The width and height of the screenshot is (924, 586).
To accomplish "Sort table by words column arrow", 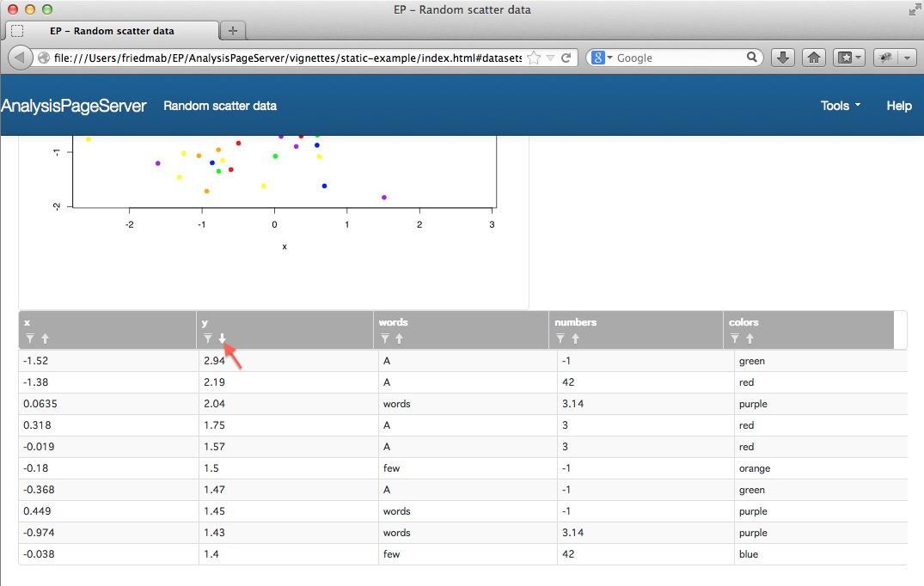I will pyautogui.click(x=400, y=339).
